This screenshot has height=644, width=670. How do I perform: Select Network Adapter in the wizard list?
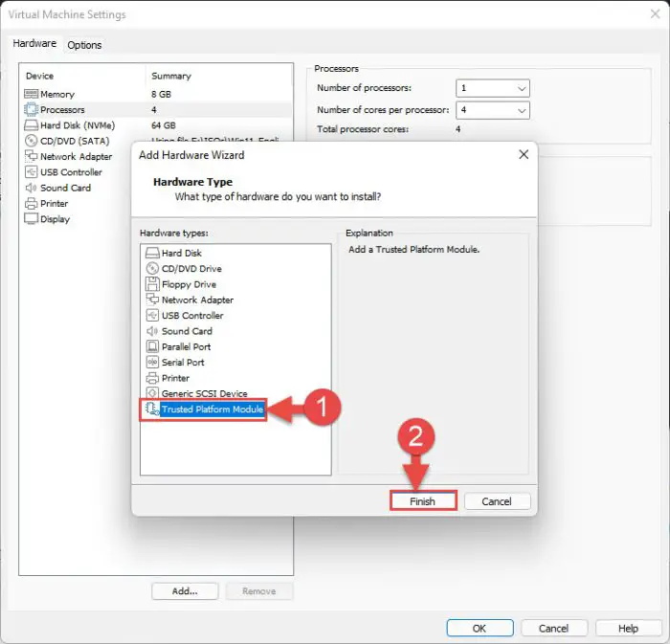(196, 300)
